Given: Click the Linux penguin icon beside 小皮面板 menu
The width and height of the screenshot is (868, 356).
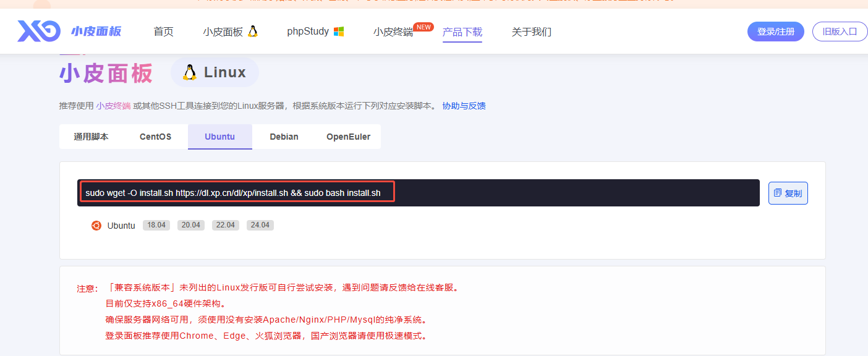Looking at the screenshot, I should [x=252, y=32].
